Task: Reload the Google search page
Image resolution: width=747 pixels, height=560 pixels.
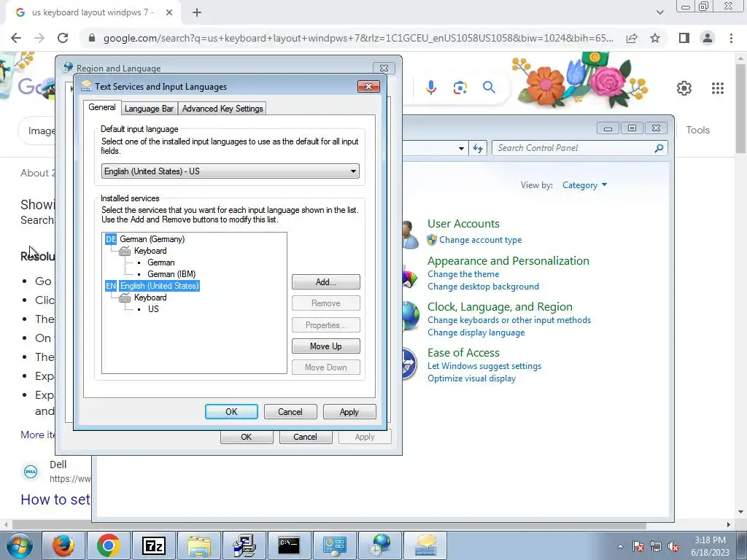Action: click(x=63, y=38)
